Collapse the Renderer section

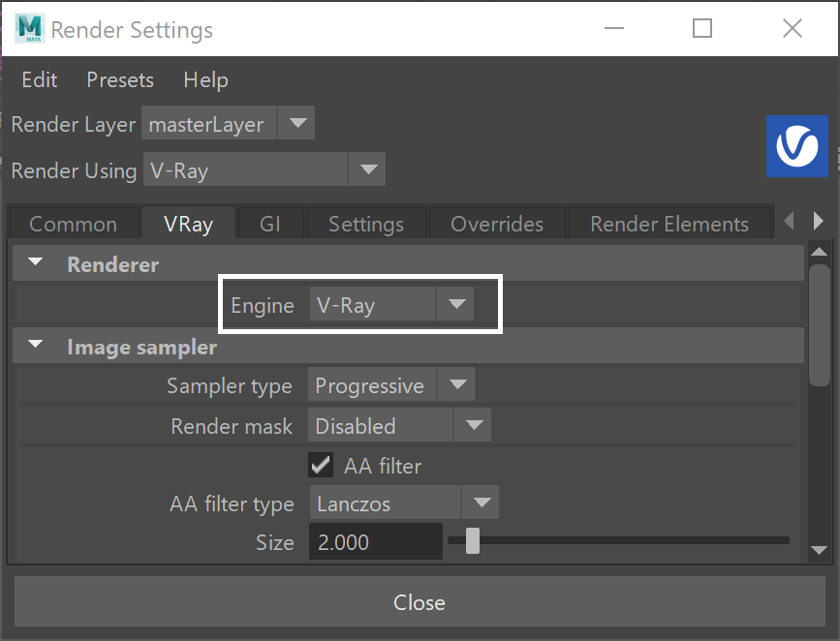(35, 261)
